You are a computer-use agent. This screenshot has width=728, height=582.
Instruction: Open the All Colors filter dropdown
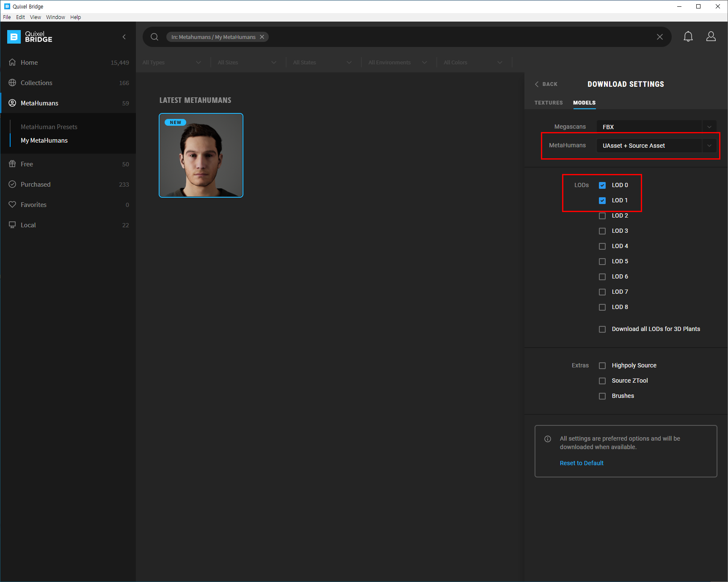tap(473, 62)
